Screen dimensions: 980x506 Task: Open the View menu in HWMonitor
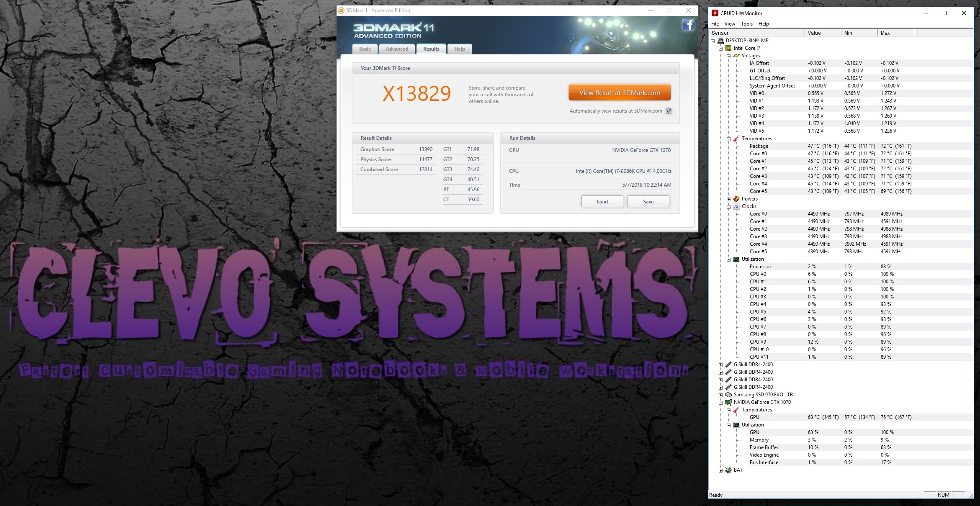pyautogui.click(x=730, y=24)
